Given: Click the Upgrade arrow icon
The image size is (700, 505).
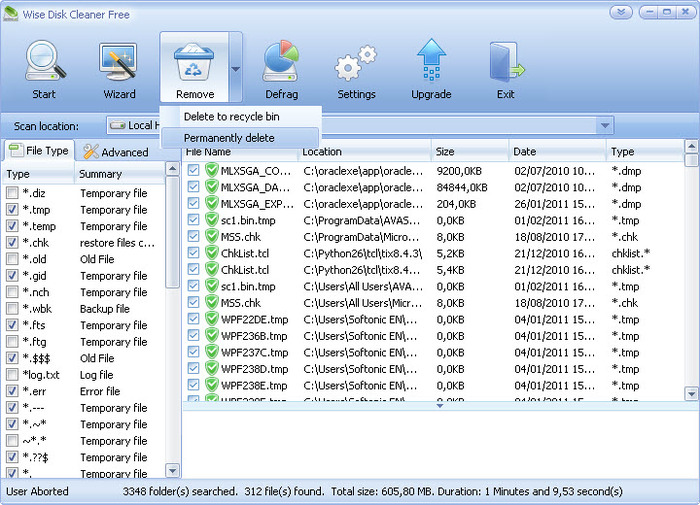Looking at the screenshot, I should [x=431, y=60].
